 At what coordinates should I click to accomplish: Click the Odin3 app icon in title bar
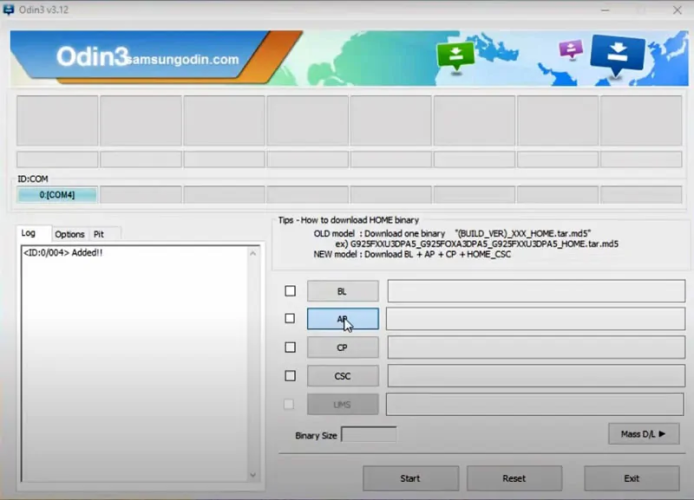pyautogui.click(x=8, y=9)
